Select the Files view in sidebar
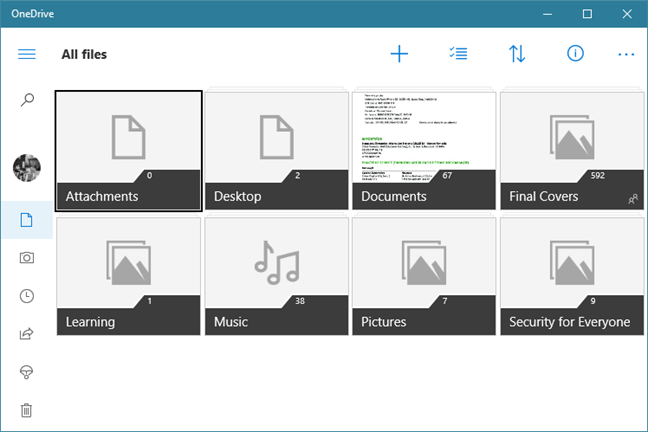Viewport: 648px width, 432px height. [27, 220]
